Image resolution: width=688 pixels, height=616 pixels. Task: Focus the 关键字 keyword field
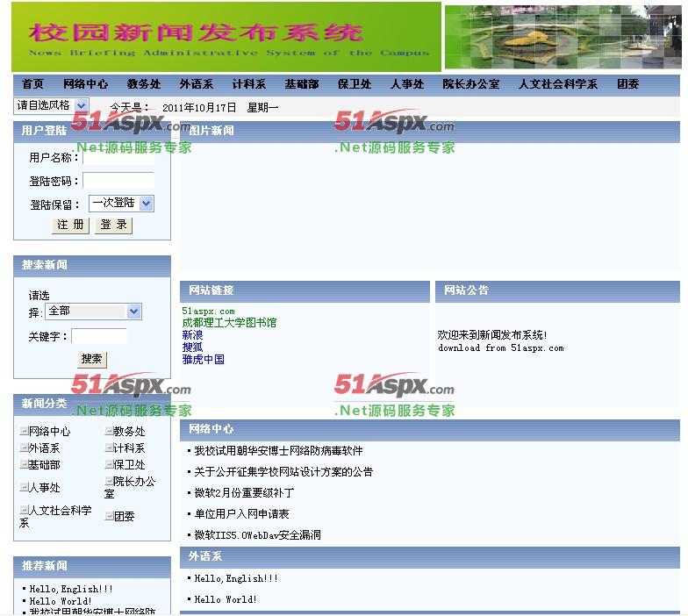point(99,336)
